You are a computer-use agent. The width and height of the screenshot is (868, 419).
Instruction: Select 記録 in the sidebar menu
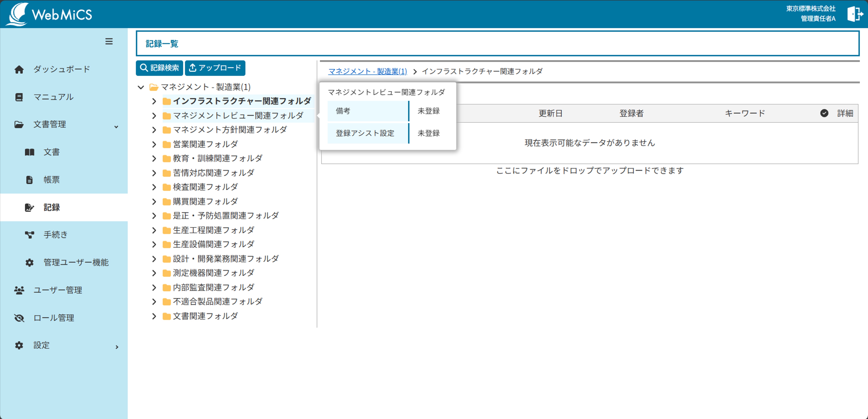[x=51, y=207]
